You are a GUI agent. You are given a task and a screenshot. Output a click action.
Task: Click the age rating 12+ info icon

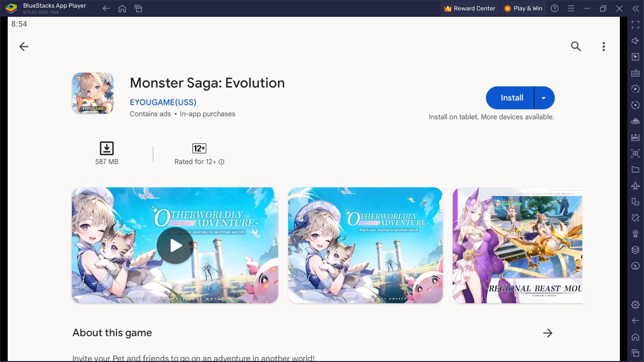pos(221,162)
